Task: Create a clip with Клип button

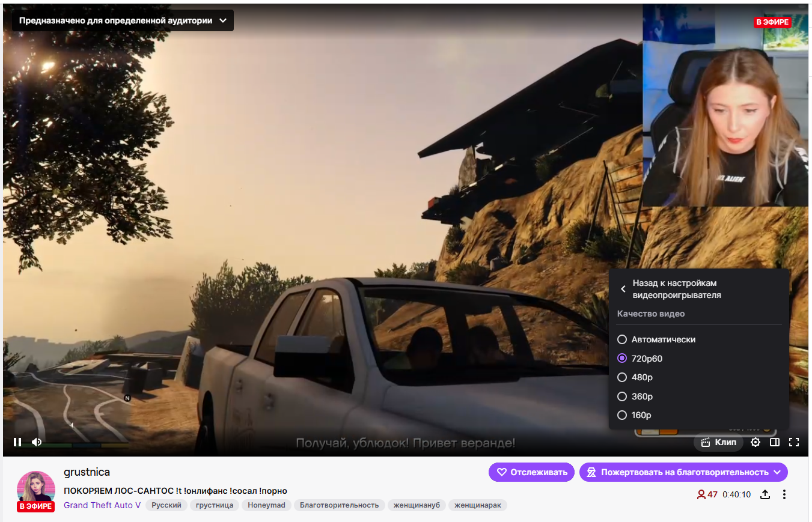Action: 718,442
